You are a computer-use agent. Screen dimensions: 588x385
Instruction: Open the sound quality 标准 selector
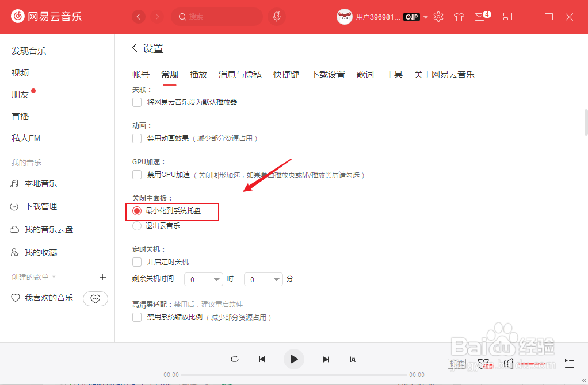click(457, 363)
